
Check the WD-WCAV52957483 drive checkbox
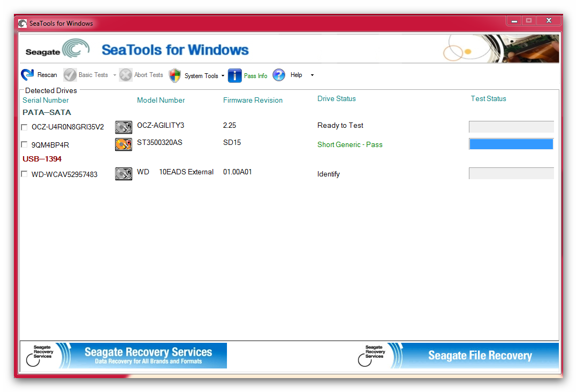(x=24, y=174)
